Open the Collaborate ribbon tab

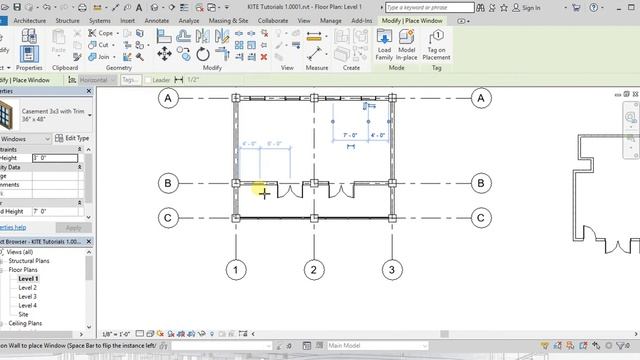pyautogui.click(x=273, y=20)
